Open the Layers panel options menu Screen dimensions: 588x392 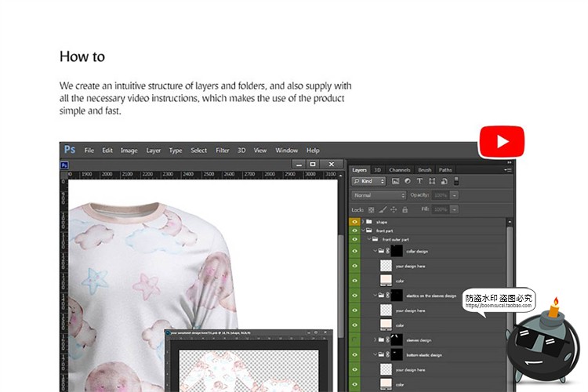tap(508, 169)
